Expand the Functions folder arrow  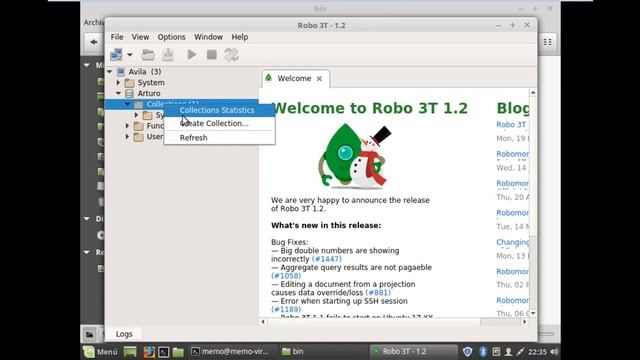point(128,126)
